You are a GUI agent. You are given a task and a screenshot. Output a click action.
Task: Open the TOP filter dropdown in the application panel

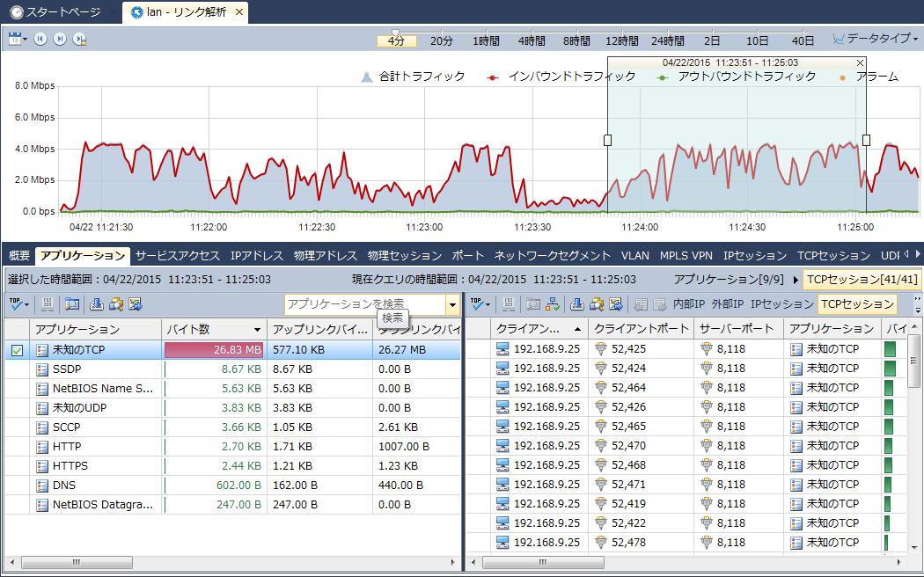pyautogui.click(x=18, y=304)
